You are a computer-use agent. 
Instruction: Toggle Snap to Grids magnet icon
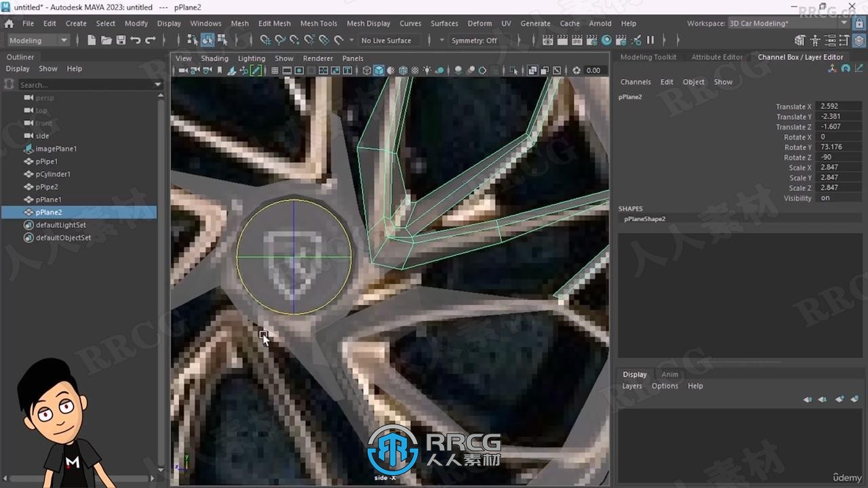[x=265, y=40]
